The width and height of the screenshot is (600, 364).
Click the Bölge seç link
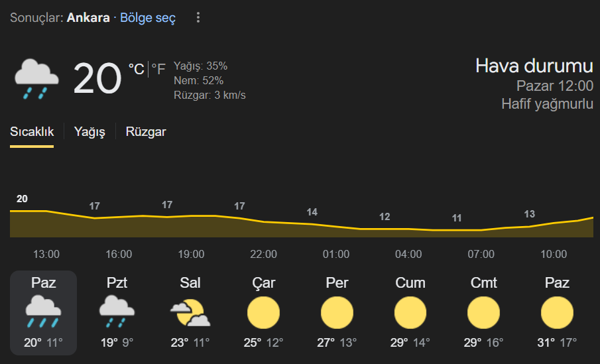(x=148, y=18)
